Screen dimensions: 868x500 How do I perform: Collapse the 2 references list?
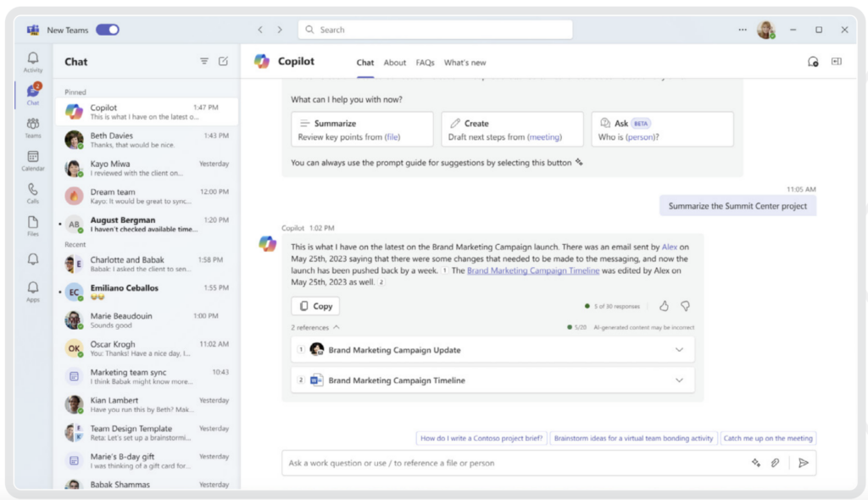point(315,327)
